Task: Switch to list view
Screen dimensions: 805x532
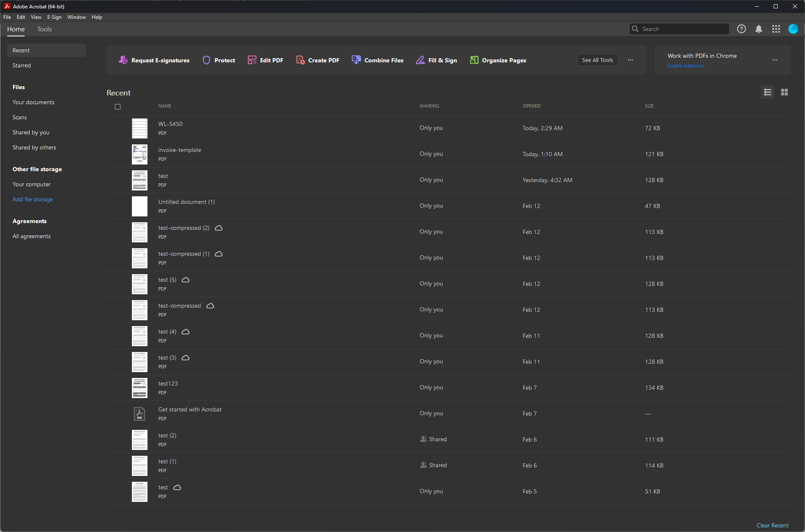Action: coord(768,92)
